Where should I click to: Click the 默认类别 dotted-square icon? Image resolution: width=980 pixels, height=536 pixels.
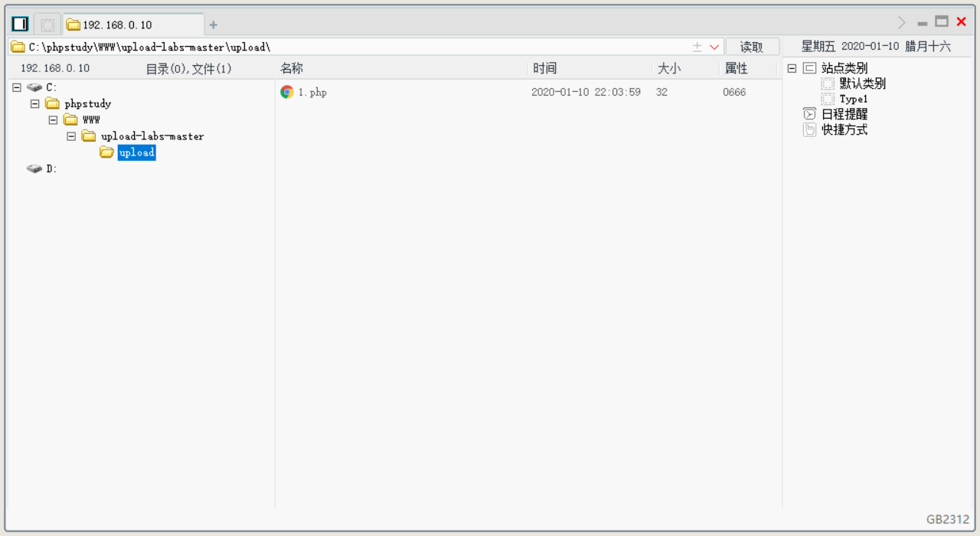pos(828,83)
